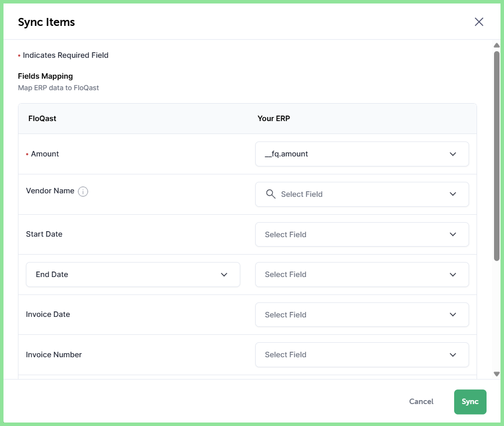Image resolution: width=504 pixels, height=426 pixels.
Task: Click 'Map ERP data to FloQast' text
Action: [x=58, y=88]
